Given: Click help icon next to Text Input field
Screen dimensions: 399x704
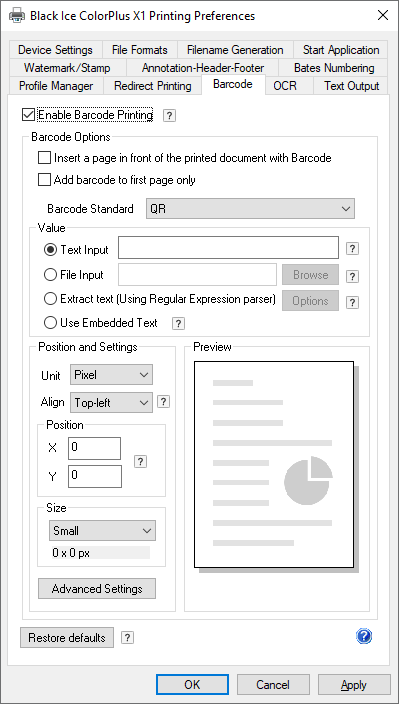Looking at the screenshot, I should click(x=353, y=249).
